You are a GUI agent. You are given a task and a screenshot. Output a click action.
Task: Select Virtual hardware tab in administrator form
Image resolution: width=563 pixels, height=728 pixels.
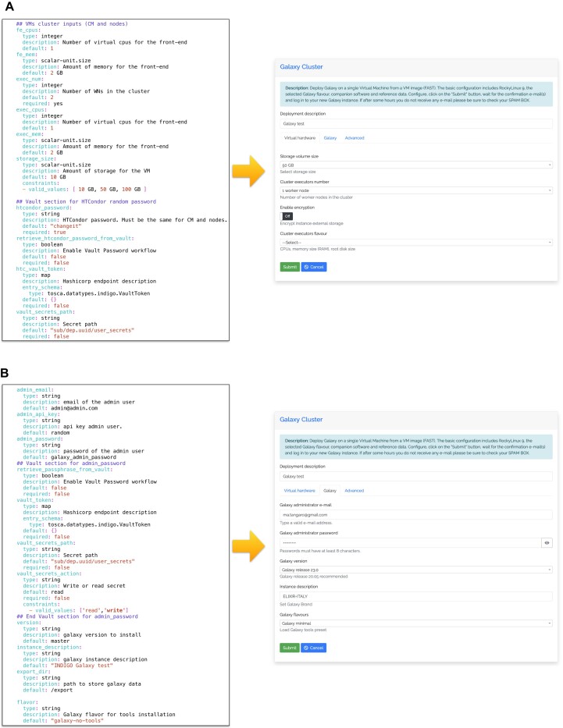tap(299, 491)
